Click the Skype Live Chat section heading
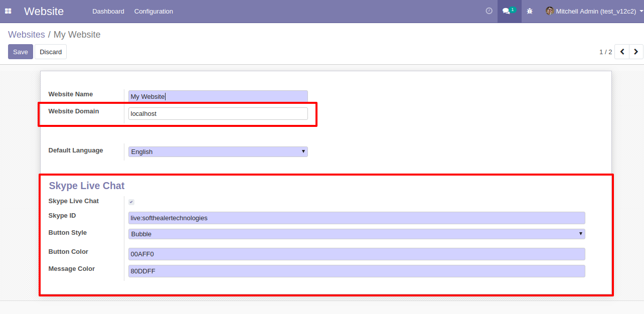The width and height of the screenshot is (644, 314). (x=87, y=186)
